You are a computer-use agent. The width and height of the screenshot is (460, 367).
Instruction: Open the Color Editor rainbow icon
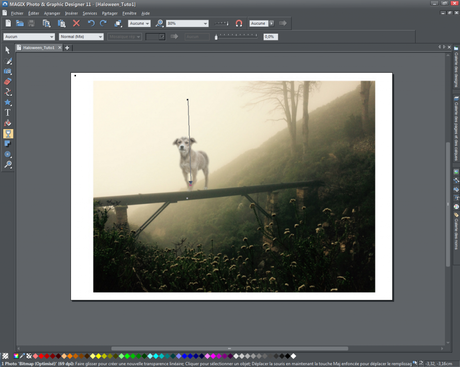(16, 356)
